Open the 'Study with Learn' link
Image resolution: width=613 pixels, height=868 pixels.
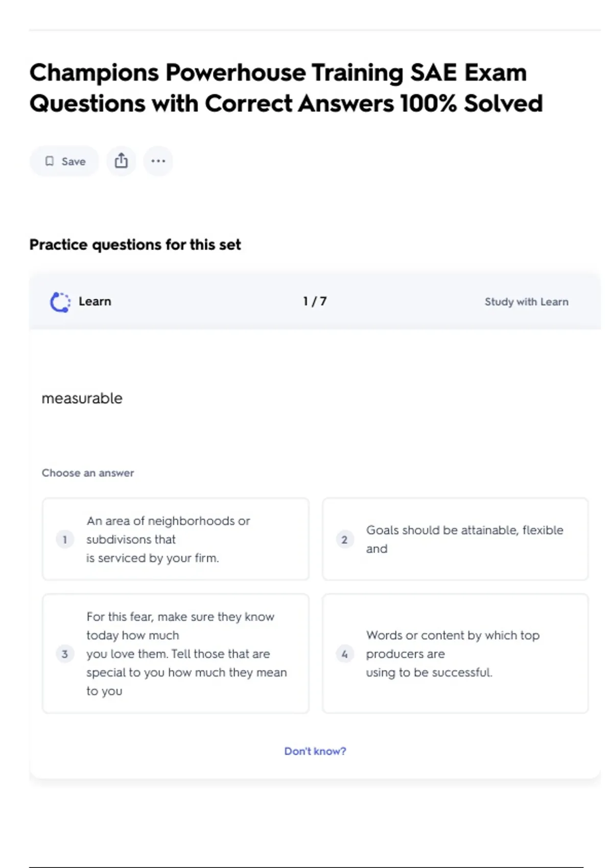coord(526,302)
